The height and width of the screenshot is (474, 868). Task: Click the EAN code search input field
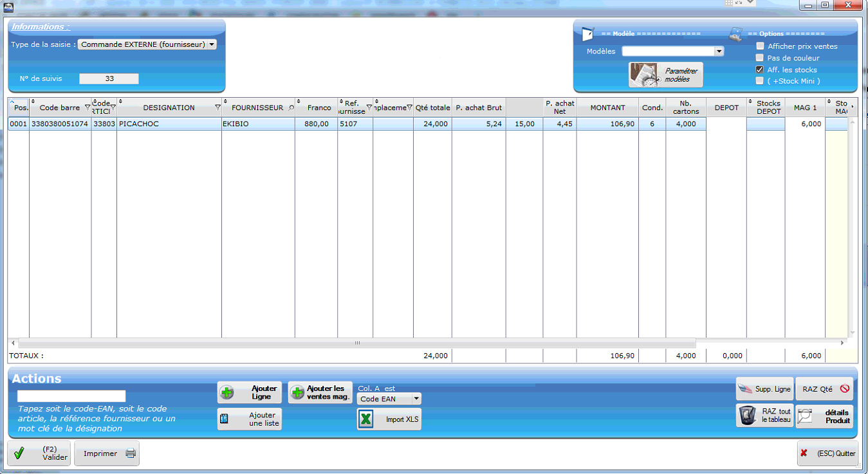(71, 396)
